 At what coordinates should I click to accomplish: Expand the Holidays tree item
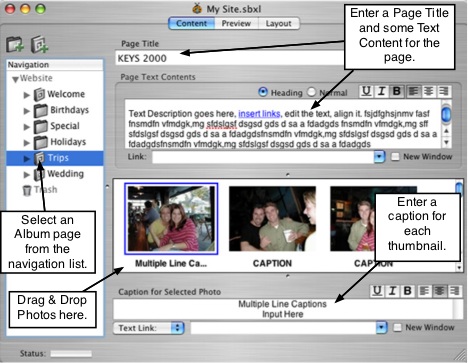tap(27, 143)
